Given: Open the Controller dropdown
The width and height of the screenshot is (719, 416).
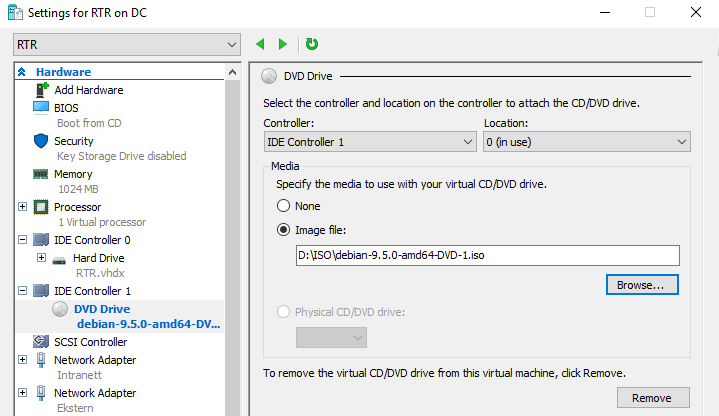Looking at the screenshot, I should coord(369,142).
